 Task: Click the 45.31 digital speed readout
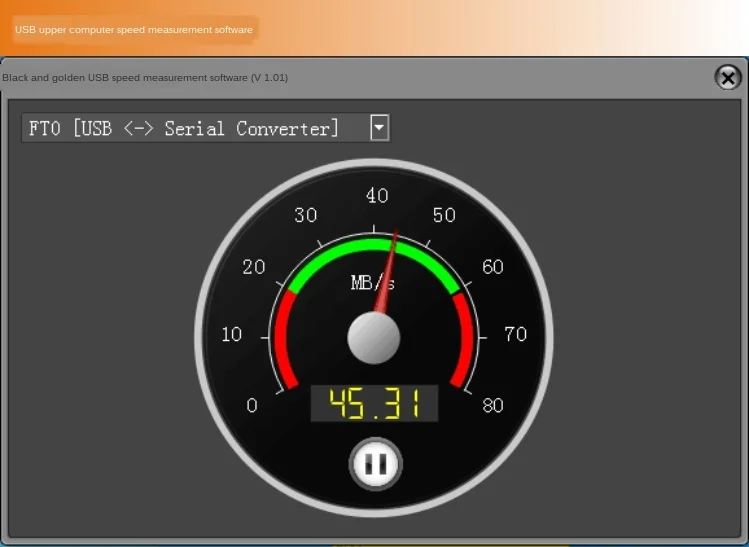[374, 403]
